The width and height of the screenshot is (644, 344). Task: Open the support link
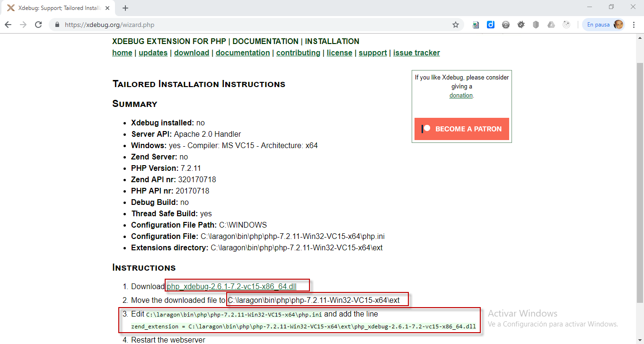373,53
